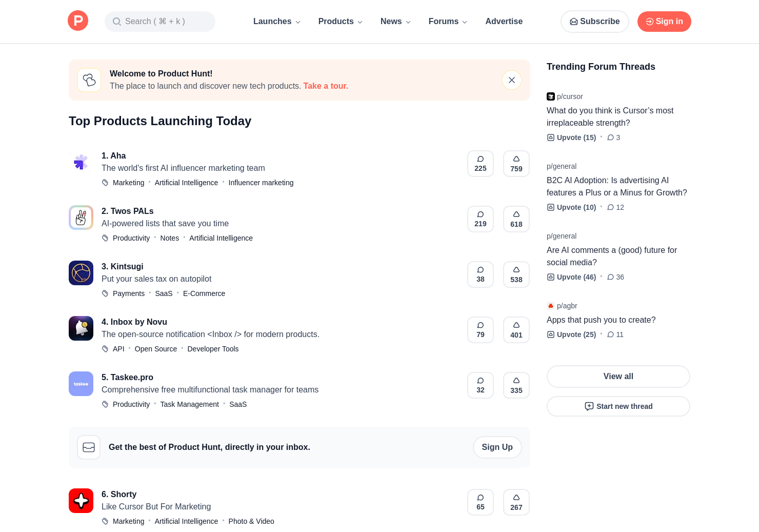Image resolution: width=759 pixels, height=532 pixels.
Task: Click the Sign in button
Action: (664, 22)
